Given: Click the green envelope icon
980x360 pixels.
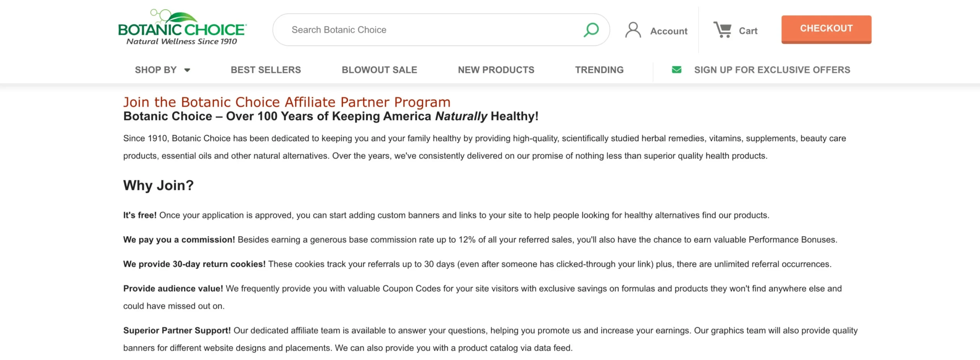Looking at the screenshot, I should tap(676, 70).
